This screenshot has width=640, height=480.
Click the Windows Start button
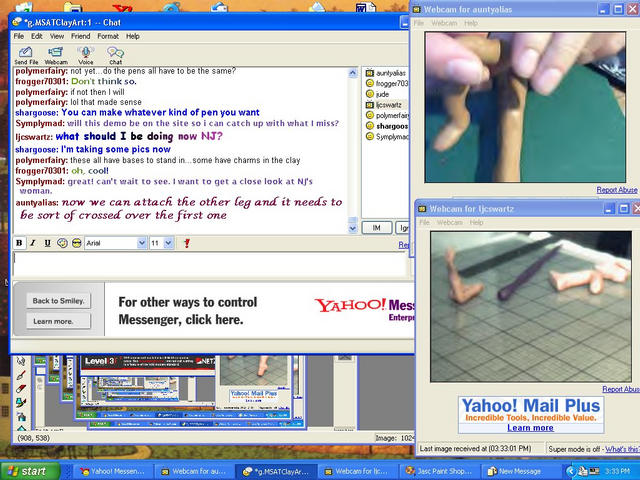point(31,471)
